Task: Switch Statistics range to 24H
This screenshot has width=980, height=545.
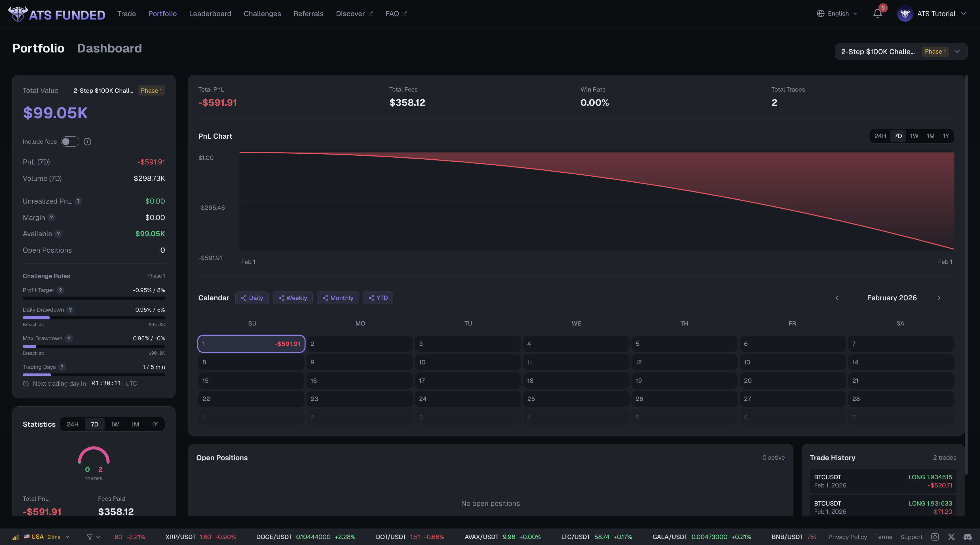Action: click(x=72, y=424)
